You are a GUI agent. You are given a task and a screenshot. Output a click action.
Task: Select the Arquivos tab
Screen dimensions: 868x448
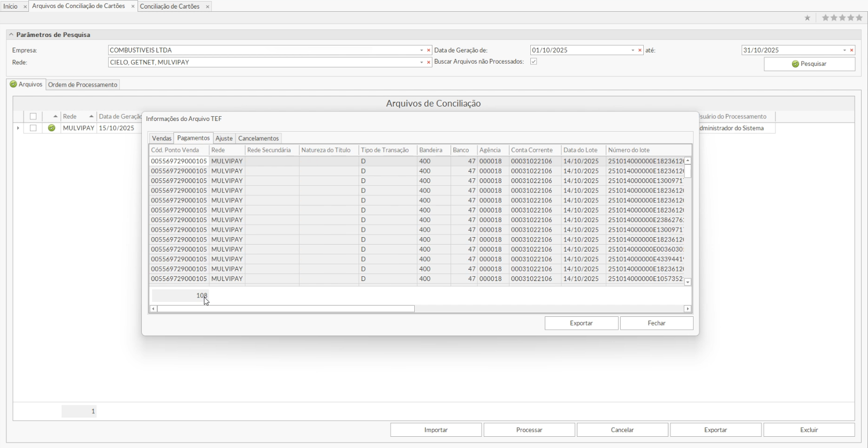[26, 84]
